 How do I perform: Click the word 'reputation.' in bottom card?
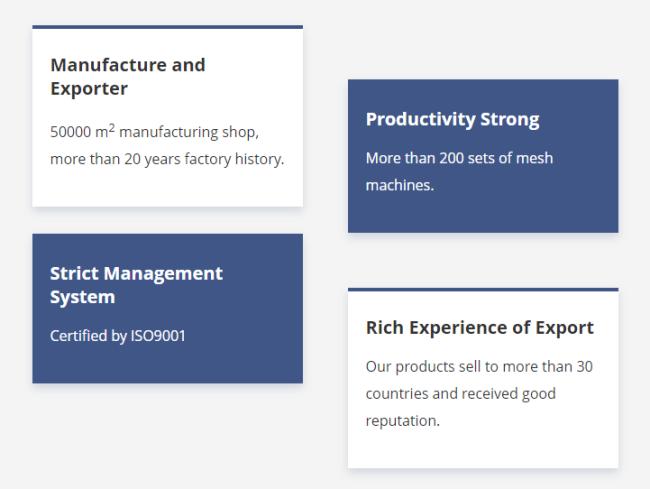[x=403, y=421]
